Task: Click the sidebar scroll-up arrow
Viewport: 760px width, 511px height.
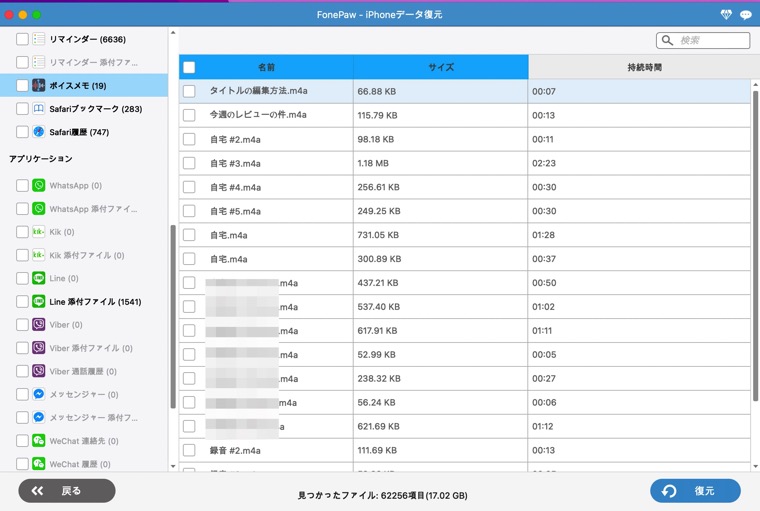Action: pos(173,33)
